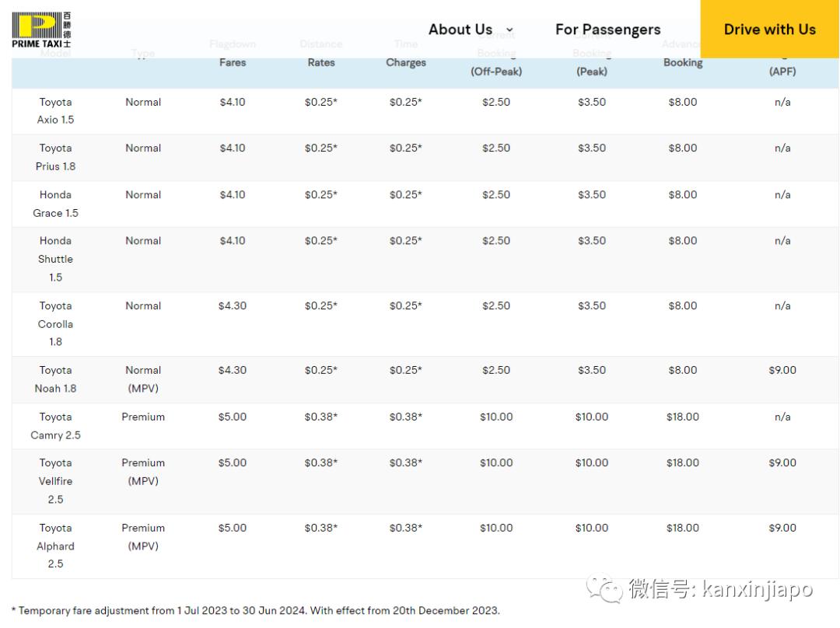Select the Toyota Axio 1.5 model cell
Image resolution: width=840 pixels, height=628 pixels.
tap(55, 111)
